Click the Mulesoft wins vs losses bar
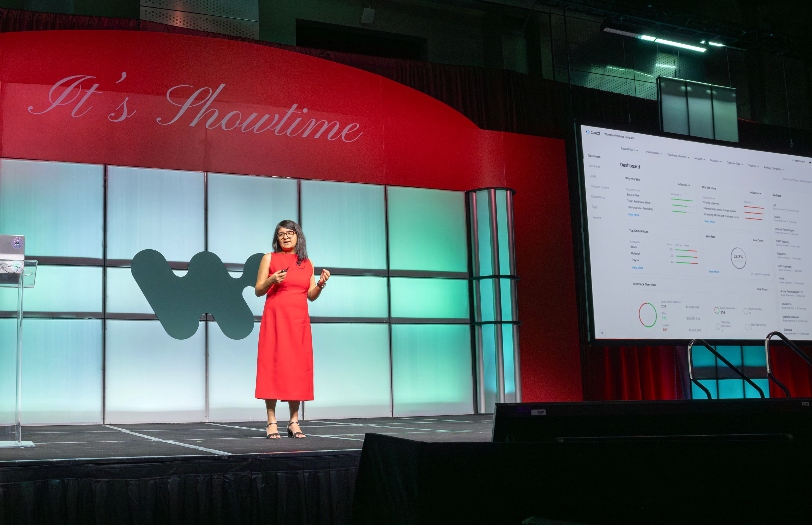The height and width of the screenshot is (525, 812). [x=687, y=257]
